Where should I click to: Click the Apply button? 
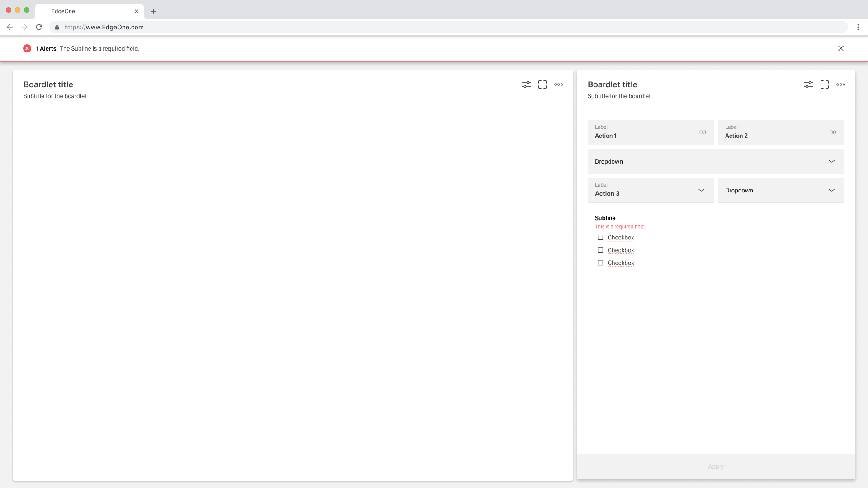pyautogui.click(x=716, y=466)
